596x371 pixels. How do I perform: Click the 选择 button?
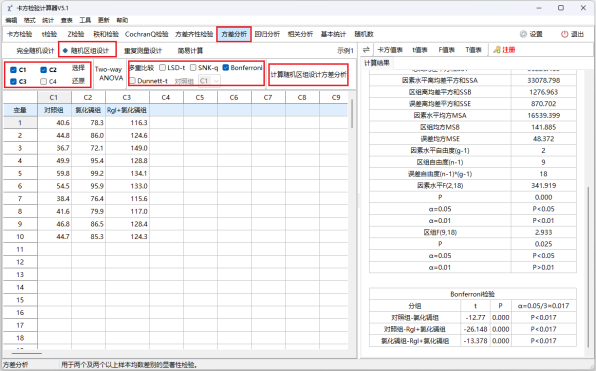click(x=78, y=68)
